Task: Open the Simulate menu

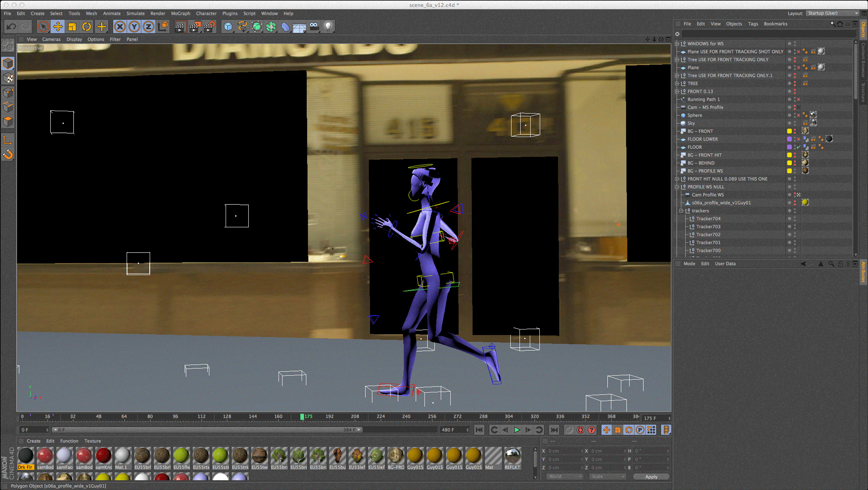Action: [135, 14]
